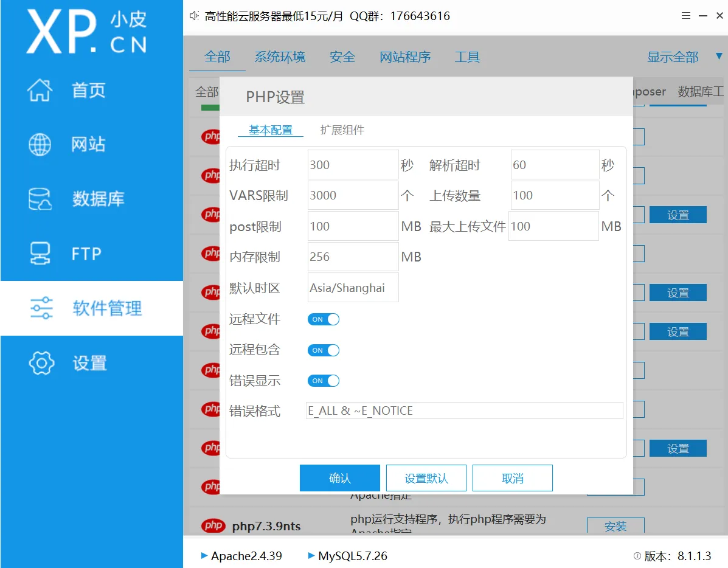Click the speaker announcement icon
Viewport: 728px width, 568px height.
pyautogui.click(x=194, y=16)
